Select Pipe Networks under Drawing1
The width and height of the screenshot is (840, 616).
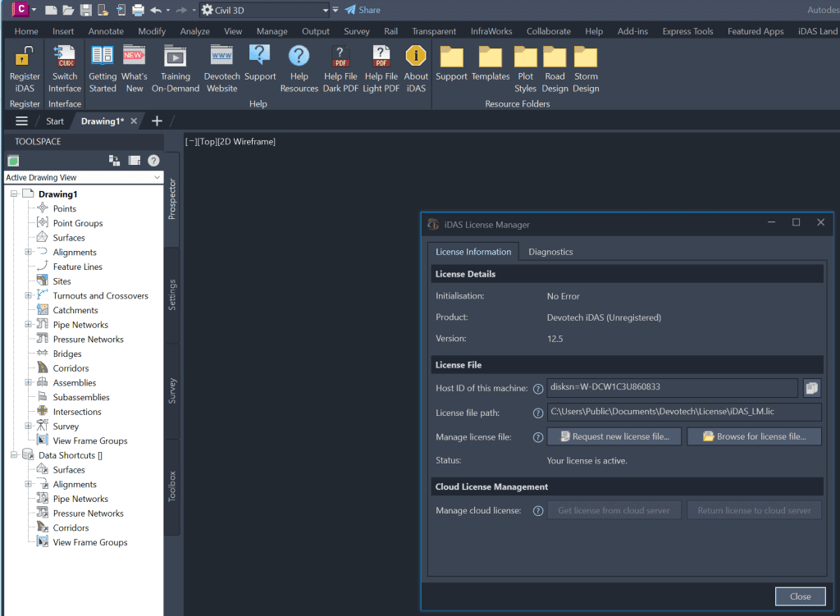(x=80, y=325)
